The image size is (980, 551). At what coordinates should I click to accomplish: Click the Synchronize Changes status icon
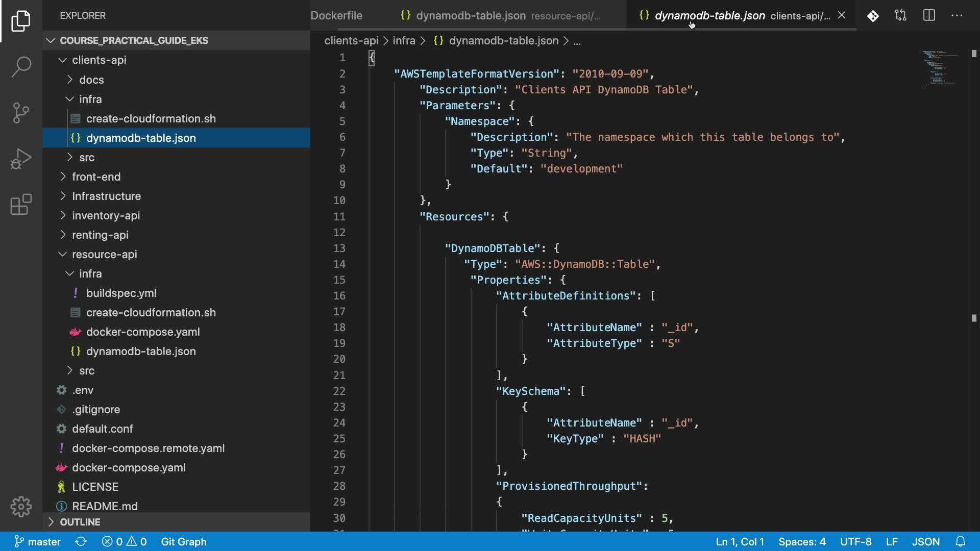[81, 541]
